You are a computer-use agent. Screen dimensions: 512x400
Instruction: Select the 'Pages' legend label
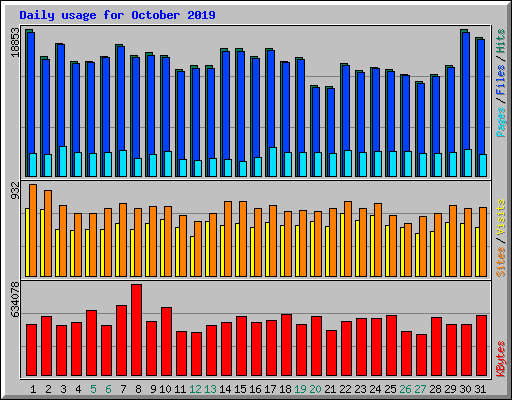click(501, 122)
